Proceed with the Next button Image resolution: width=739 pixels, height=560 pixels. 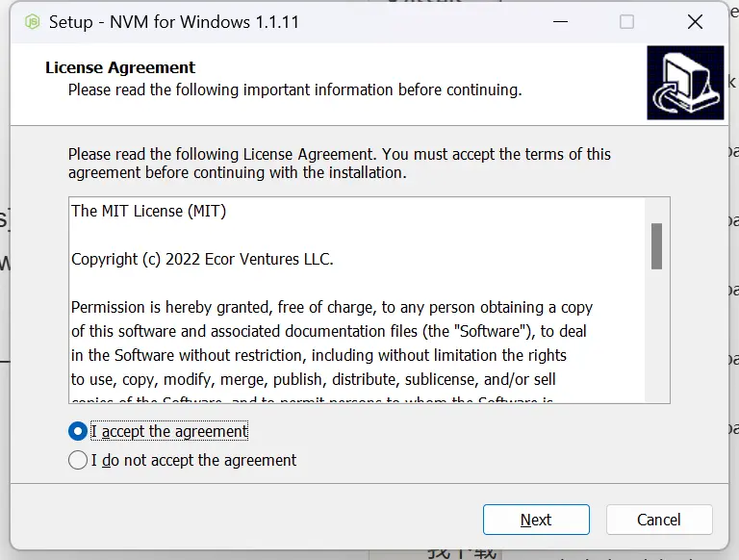pos(536,520)
